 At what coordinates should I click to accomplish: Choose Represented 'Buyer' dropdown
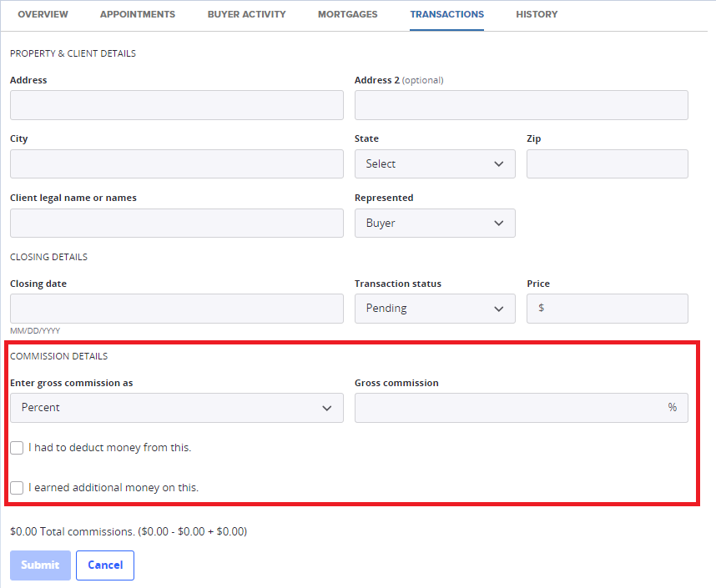click(x=435, y=224)
